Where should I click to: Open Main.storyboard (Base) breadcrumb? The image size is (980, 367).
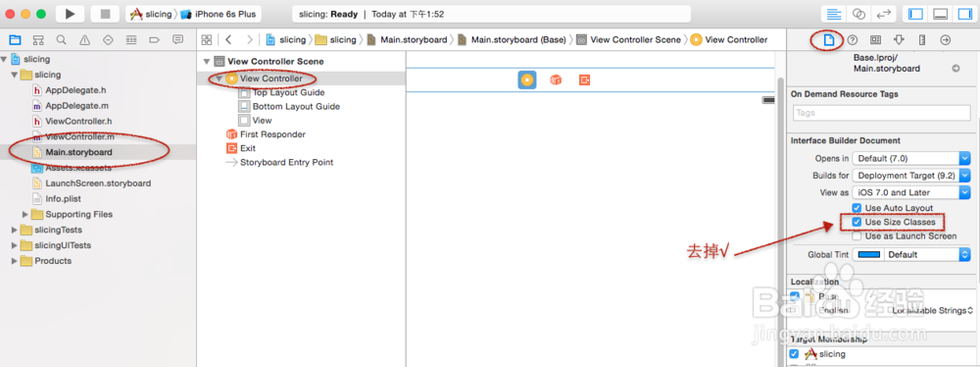(x=512, y=39)
